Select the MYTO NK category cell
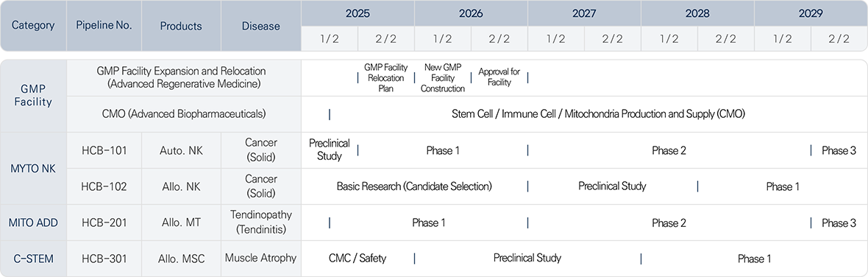This screenshot has width=868, height=277. [x=33, y=169]
